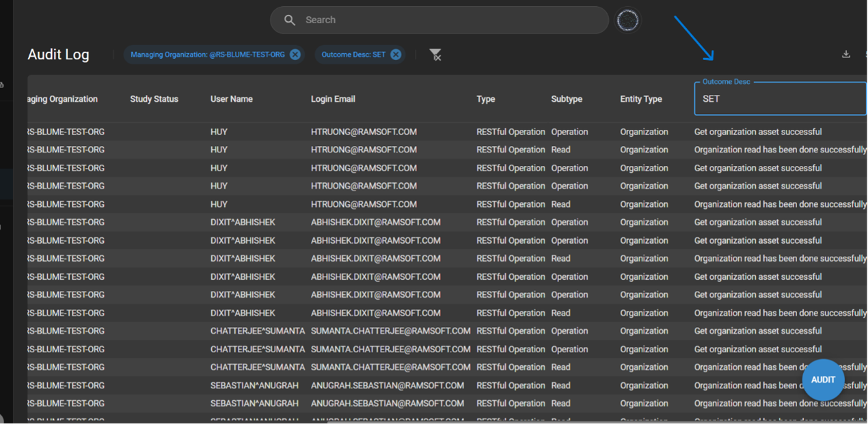The image size is (868, 424).
Task: Clear all filters with funnel icon
Action: point(435,55)
